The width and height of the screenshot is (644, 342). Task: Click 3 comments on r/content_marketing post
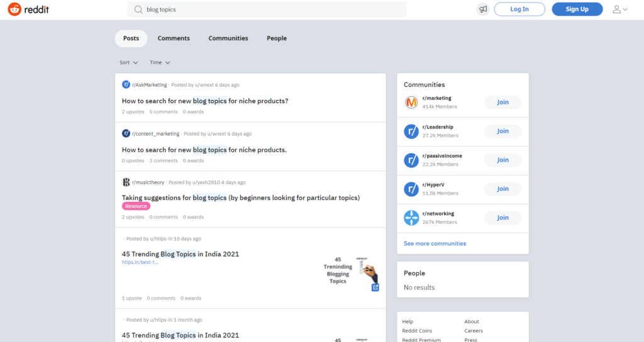pos(164,160)
